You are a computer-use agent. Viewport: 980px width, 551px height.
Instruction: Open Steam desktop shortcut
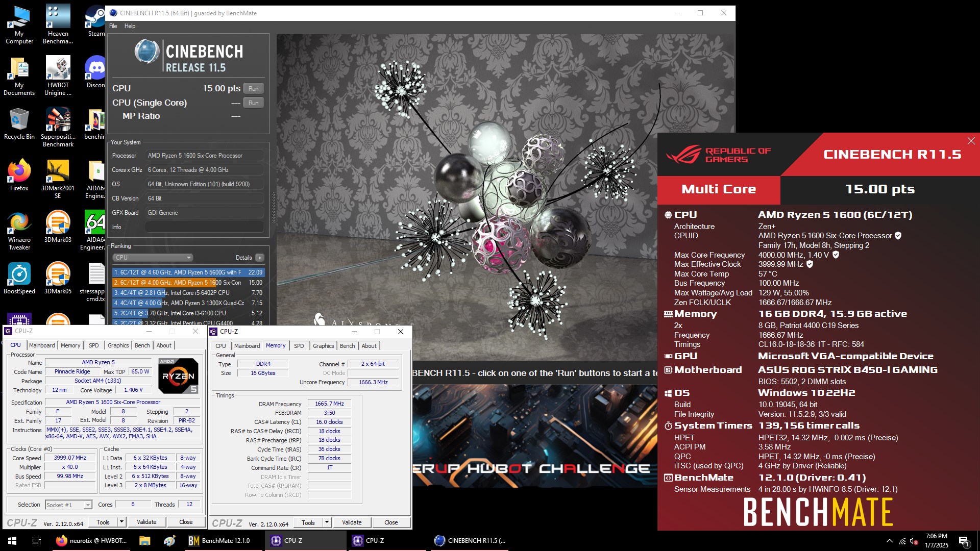(x=96, y=21)
